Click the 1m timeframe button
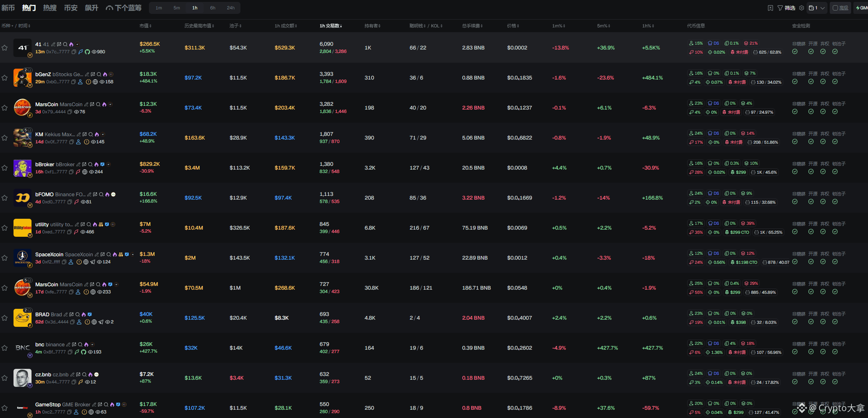The width and height of the screenshot is (868, 418). click(x=159, y=8)
